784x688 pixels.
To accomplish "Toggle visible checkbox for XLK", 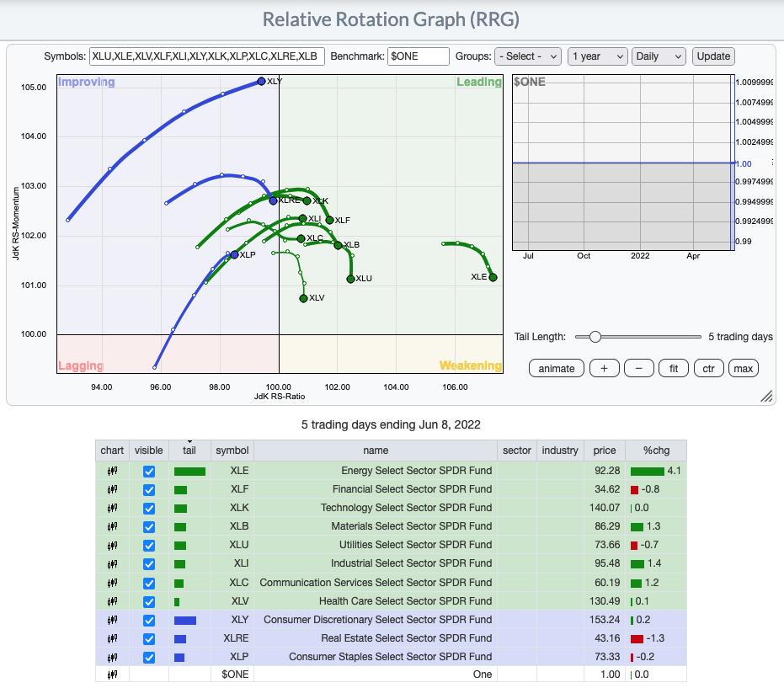I will click(149, 508).
